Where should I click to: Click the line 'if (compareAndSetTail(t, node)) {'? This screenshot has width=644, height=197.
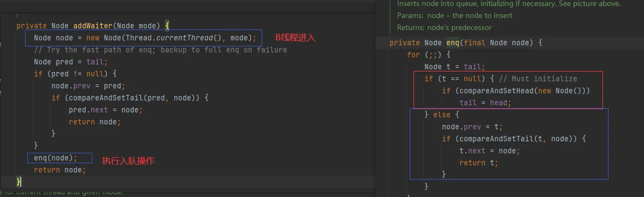pos(514,139)
